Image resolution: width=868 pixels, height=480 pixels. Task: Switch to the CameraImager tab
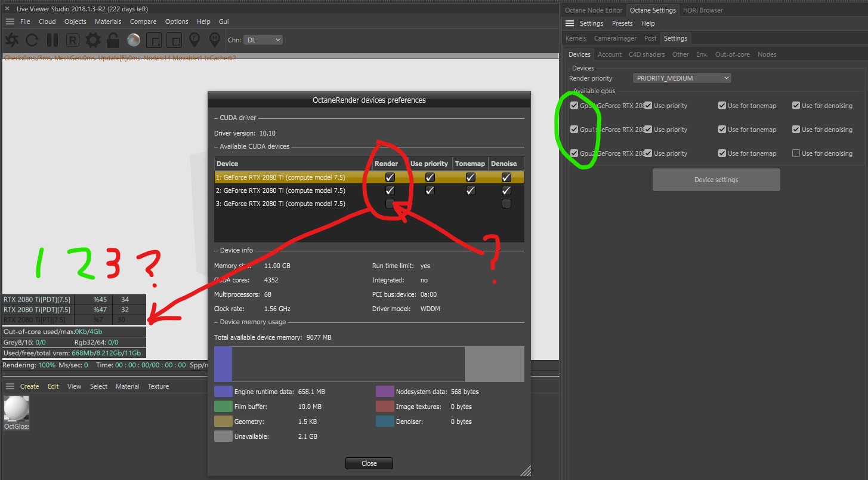(615, 38)
